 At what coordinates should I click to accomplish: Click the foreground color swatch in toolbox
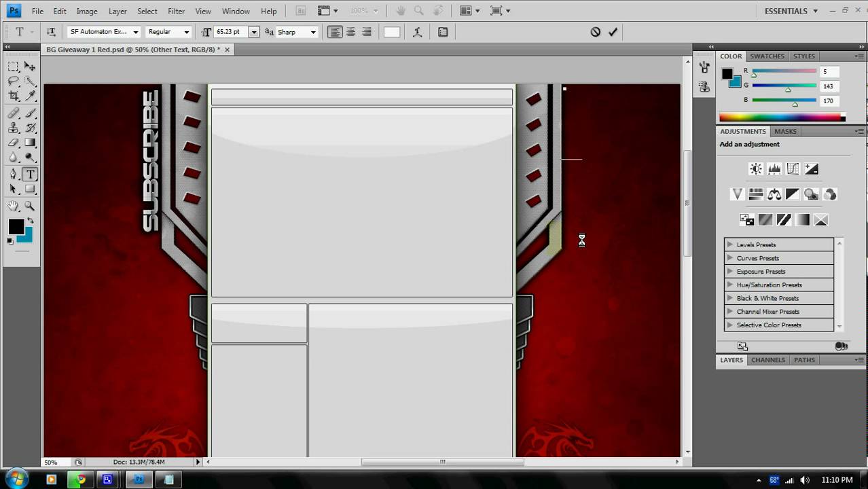click(16, 227)
